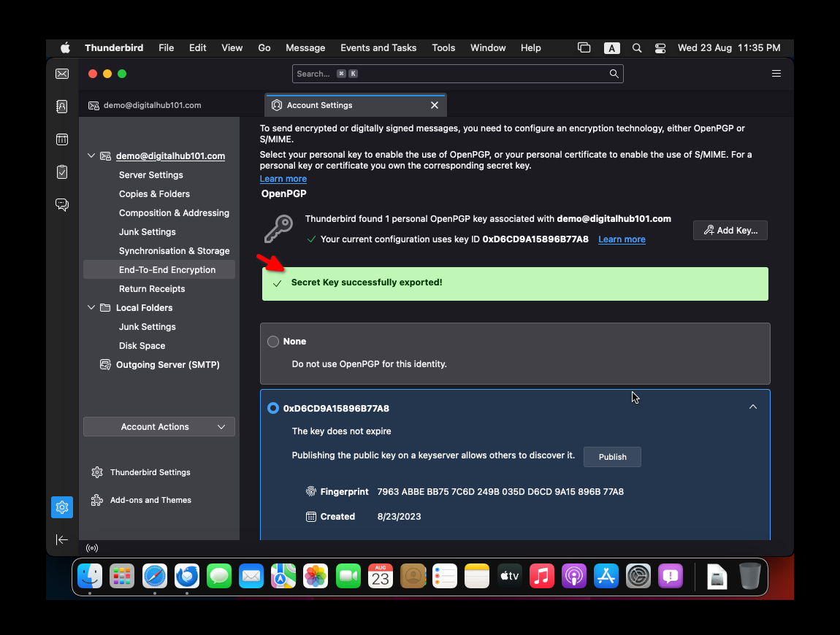Open the View menu
The height and width of the screenshot is (635, 840).
(x=232, y=48)
